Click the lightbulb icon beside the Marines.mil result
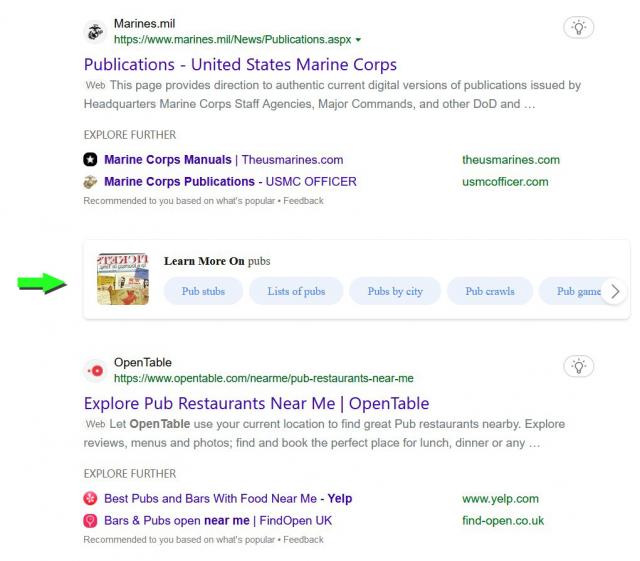This screenshot has width=640, height=561. [578, 28]
